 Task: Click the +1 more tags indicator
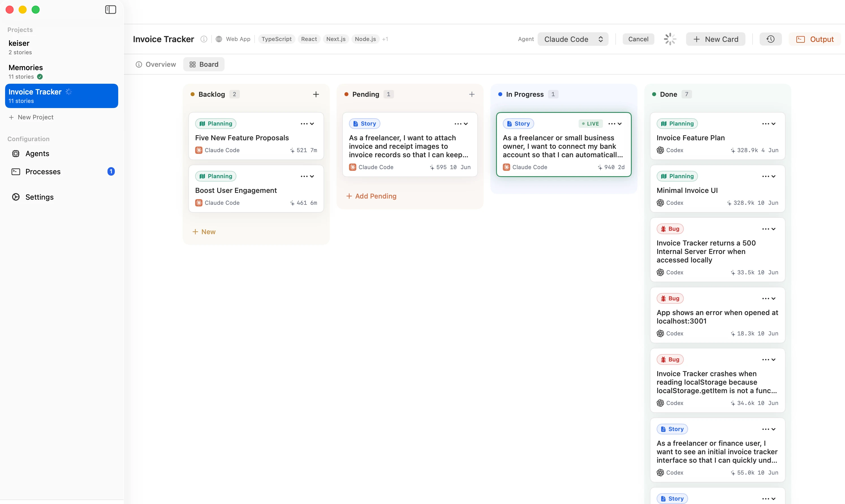[x=385, y=39]
